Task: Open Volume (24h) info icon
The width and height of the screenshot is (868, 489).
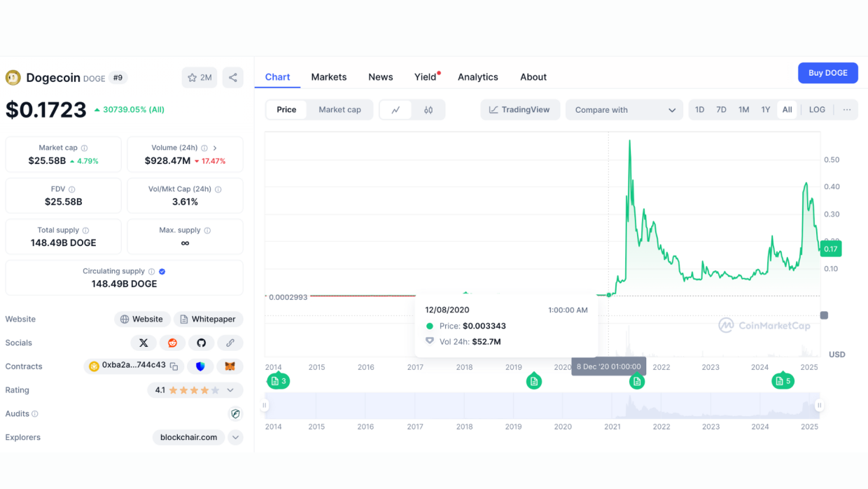Action: tap(205, 149)
